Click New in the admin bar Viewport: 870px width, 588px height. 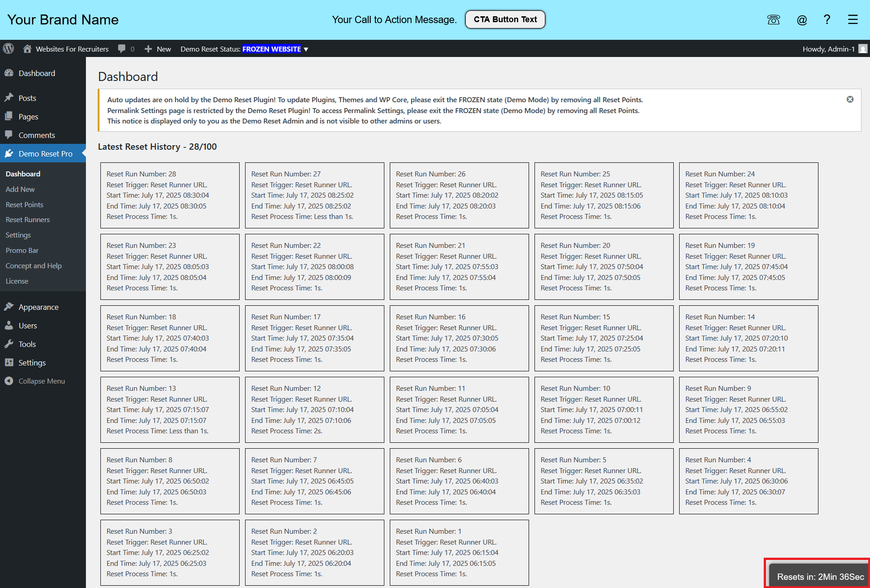(x=164, y=49)
